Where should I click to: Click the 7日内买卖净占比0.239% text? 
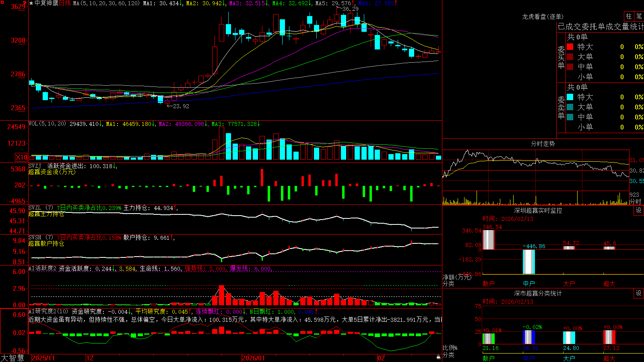click(89, 208)
